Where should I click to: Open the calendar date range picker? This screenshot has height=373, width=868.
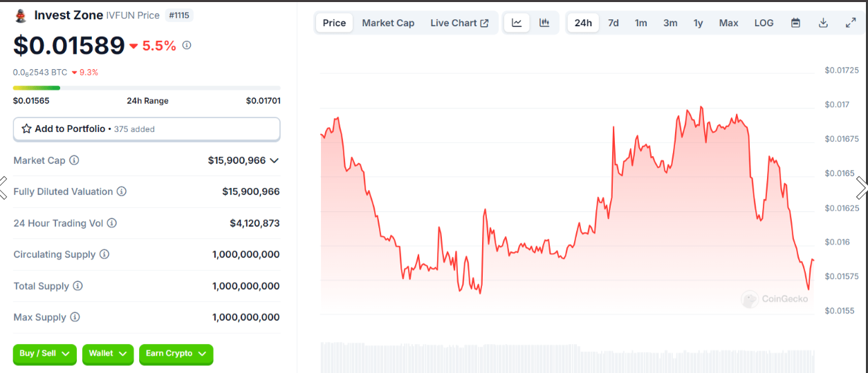click(795, 23)
